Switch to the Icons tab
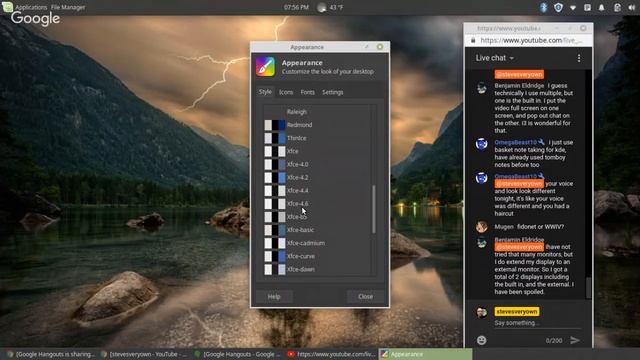640x360 pixels. click(x=286, y=92)
